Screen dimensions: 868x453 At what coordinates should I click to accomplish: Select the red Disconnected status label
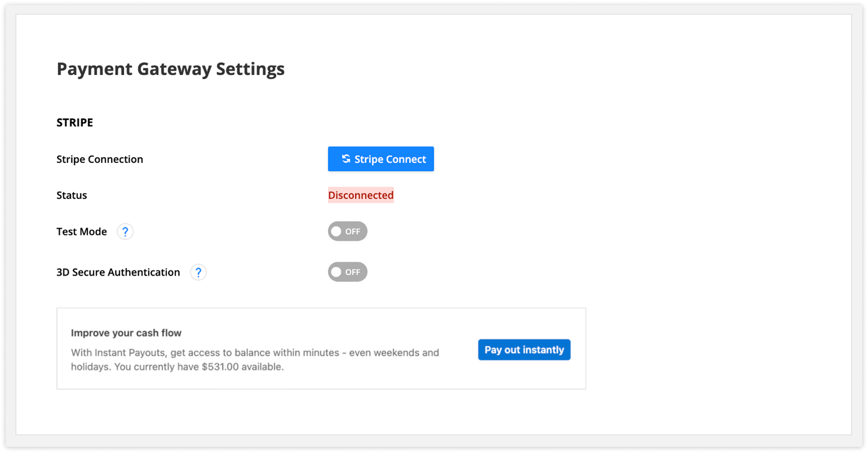pyautogui.click(x=360, y=195)
